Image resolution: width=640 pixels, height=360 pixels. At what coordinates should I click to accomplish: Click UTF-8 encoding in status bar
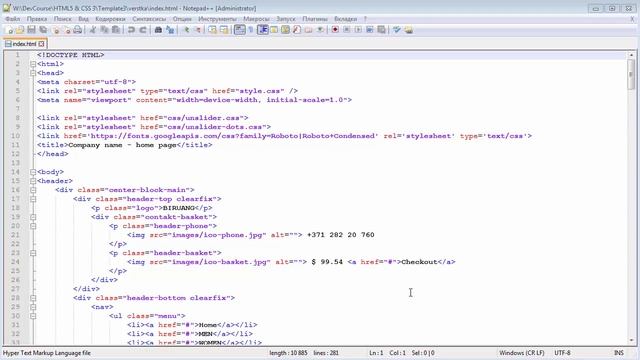pos(562,353)
